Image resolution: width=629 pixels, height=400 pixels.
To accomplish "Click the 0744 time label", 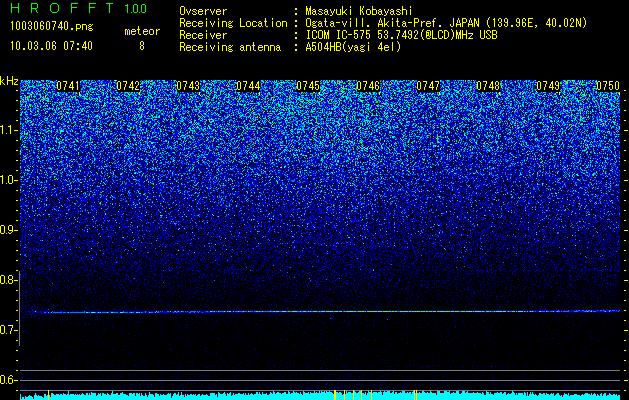I will point(248,86).
